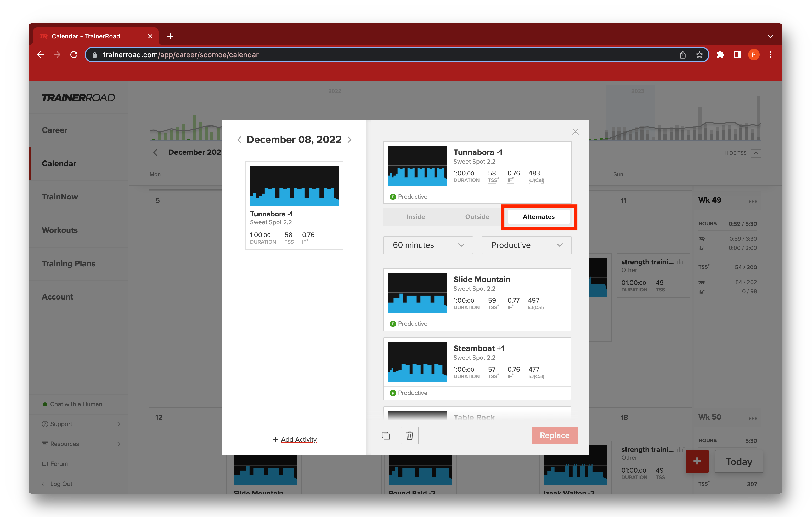Click Add Activity link

298,439
